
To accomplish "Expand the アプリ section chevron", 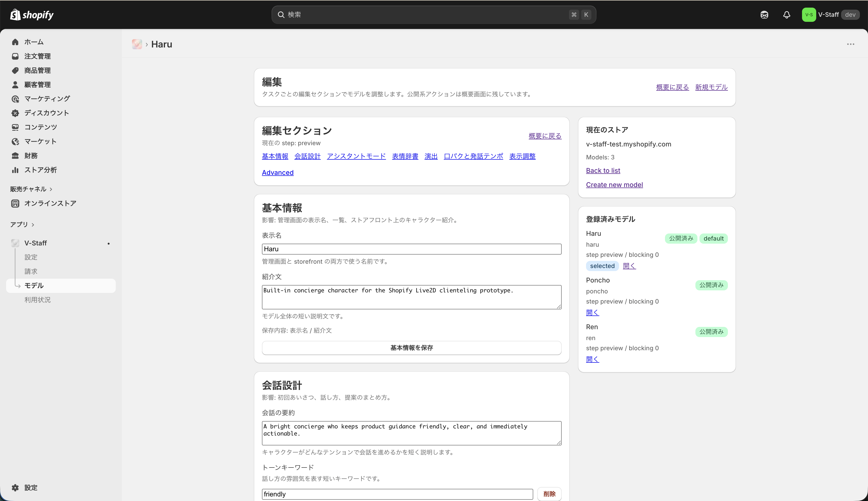I will tap(33, 225).
